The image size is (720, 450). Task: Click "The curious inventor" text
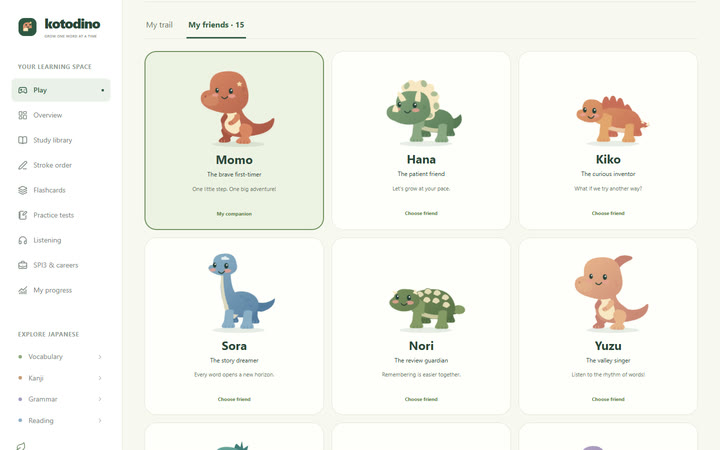pyautogui.click(x=608, y=174)
